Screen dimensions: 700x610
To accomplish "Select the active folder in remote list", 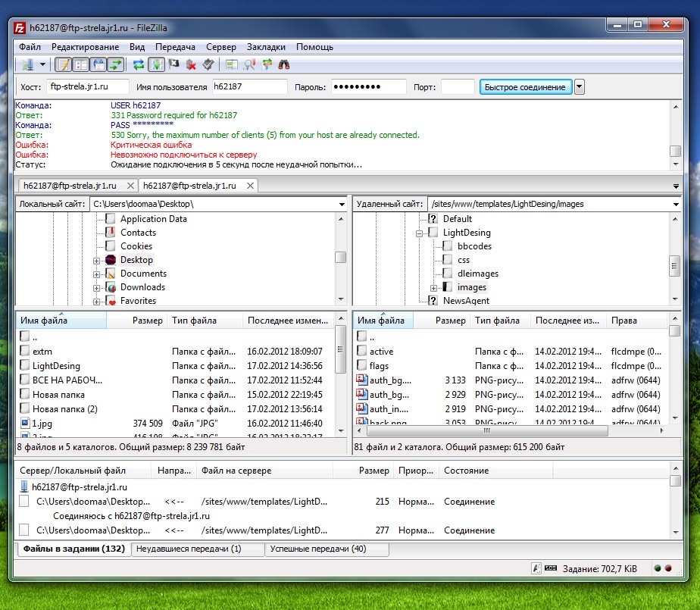I will click(x=381, y=352).
